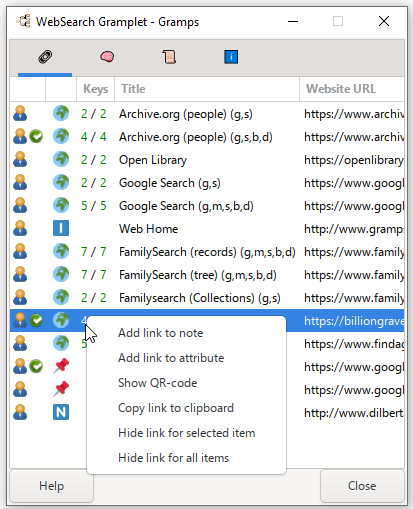
Task: Click globe icon in Familysearch (Collections) row
Action: point(61,297)
